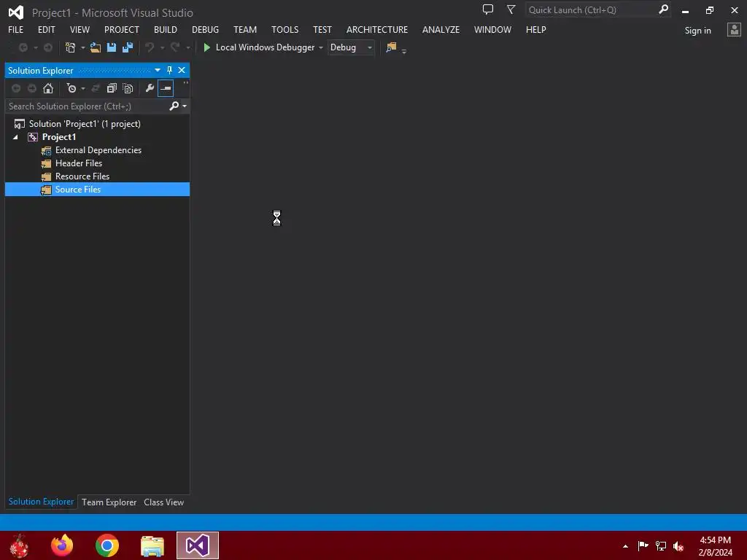Click the Sign in link
Viewport: 747px width, 560px height.
tap(697, 31)
